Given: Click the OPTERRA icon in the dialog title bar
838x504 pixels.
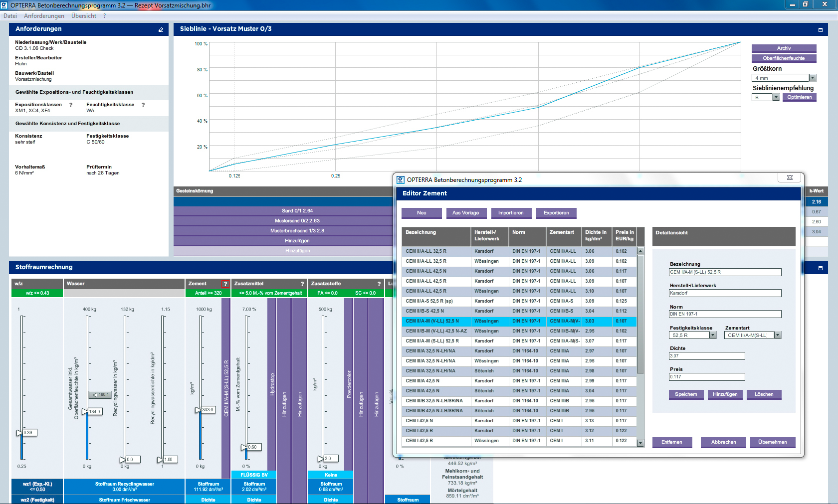Looking at the screenshot, I should click(401, 180).
